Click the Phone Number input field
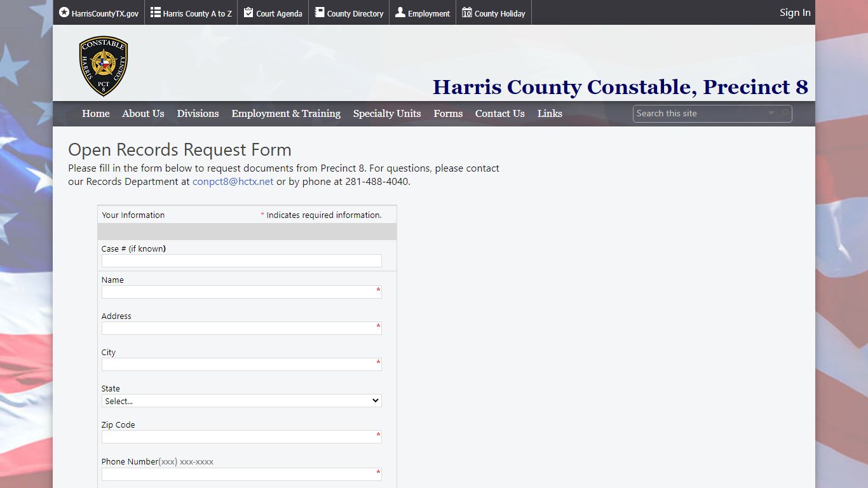Screen dimensions: 868x488 pos(241,474)
